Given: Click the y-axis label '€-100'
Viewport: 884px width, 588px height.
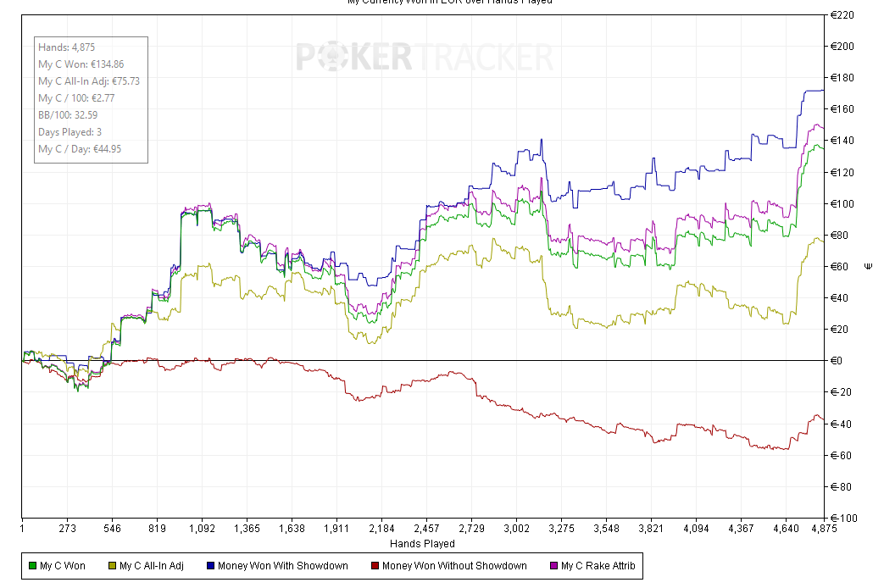Looking at the screenshot, I should pos(843,519).
